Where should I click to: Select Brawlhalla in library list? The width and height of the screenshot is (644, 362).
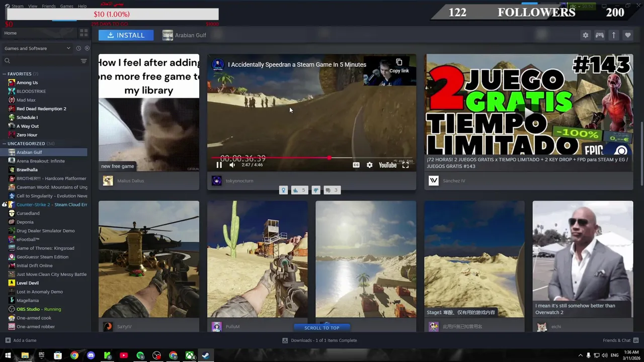coord(27,170)
